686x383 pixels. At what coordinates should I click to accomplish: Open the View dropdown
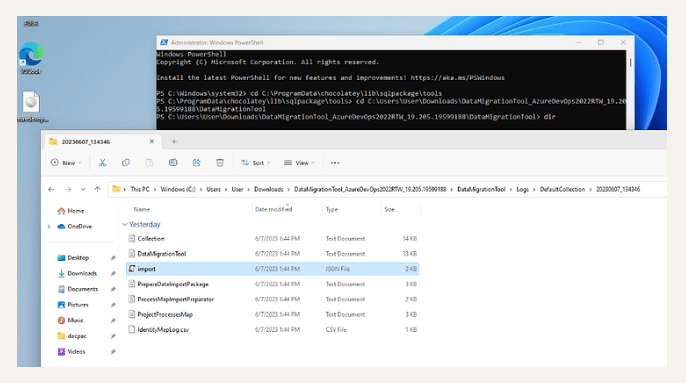click(x=299, y=163)
